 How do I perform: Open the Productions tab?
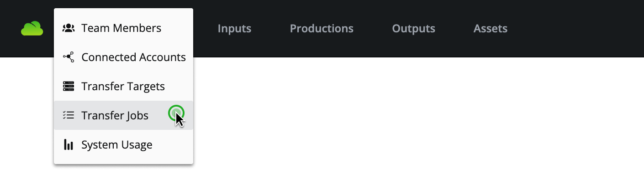click(x=322, y=29)
